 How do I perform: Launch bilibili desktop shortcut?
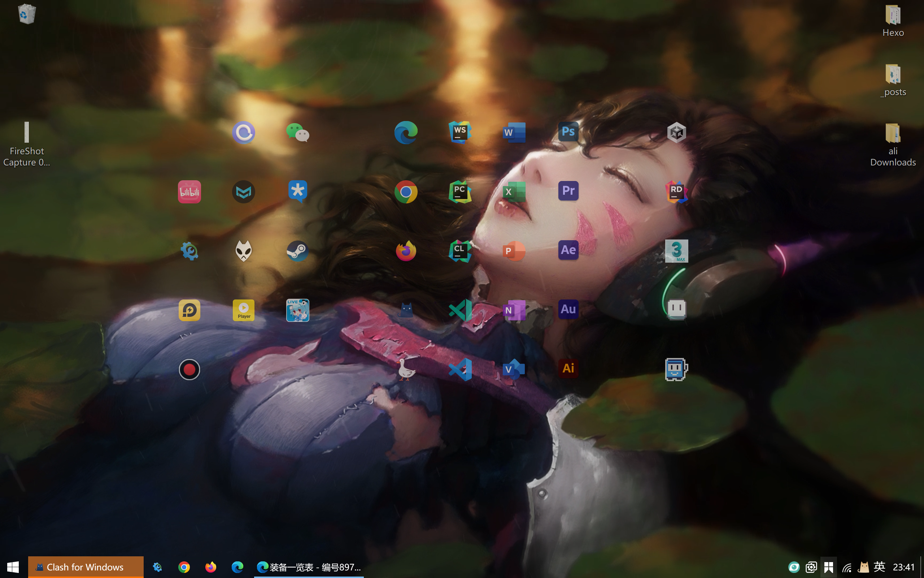point(189,192)
